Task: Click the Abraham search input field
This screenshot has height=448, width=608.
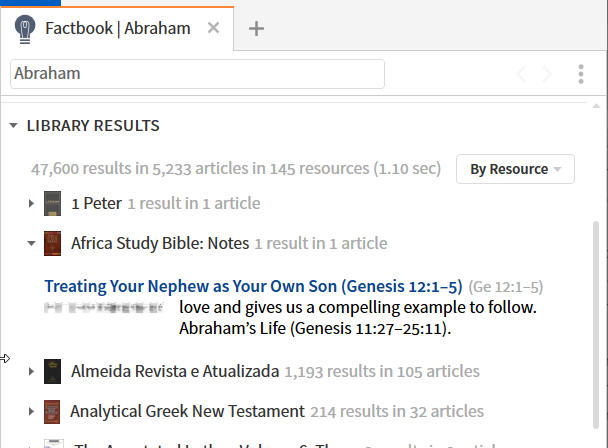Action: click(x=197, y=74)
